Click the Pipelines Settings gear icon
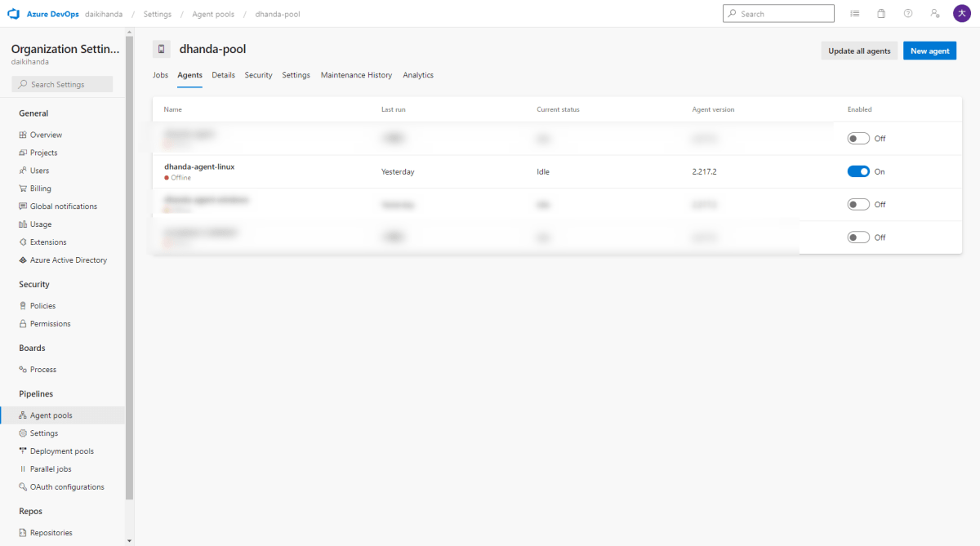This screenshot has height=546, width=980. (23, 433)
